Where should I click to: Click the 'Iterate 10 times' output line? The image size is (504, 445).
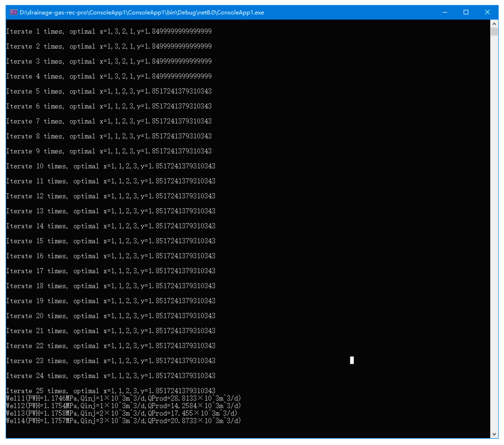(x=111, y=166)
